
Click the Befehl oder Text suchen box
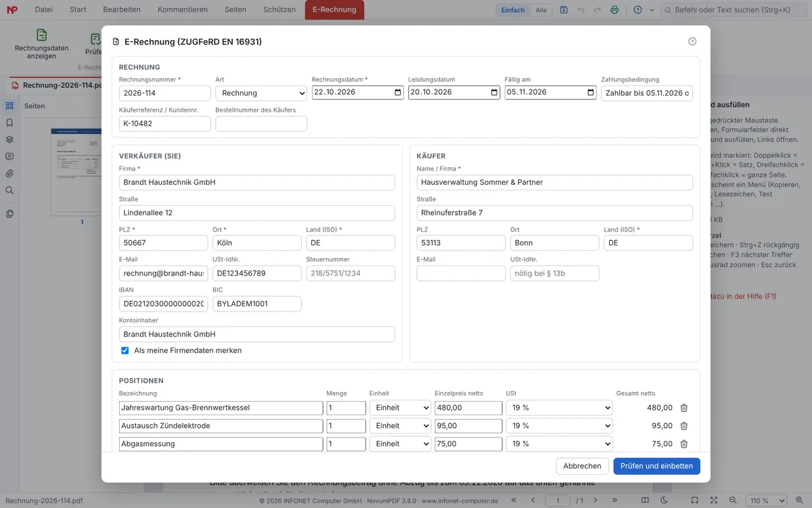coord(733,10)
